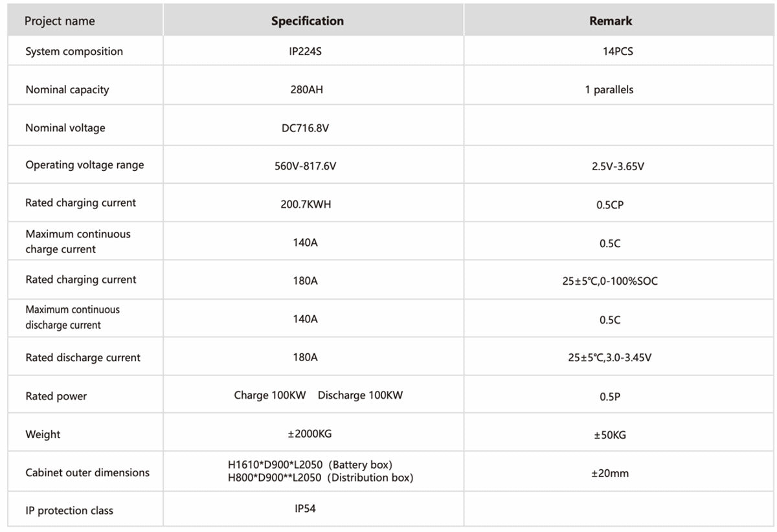Select the "280AH" capacity value
This screenshot has width=777, height=532.
(x=306, y=90)
